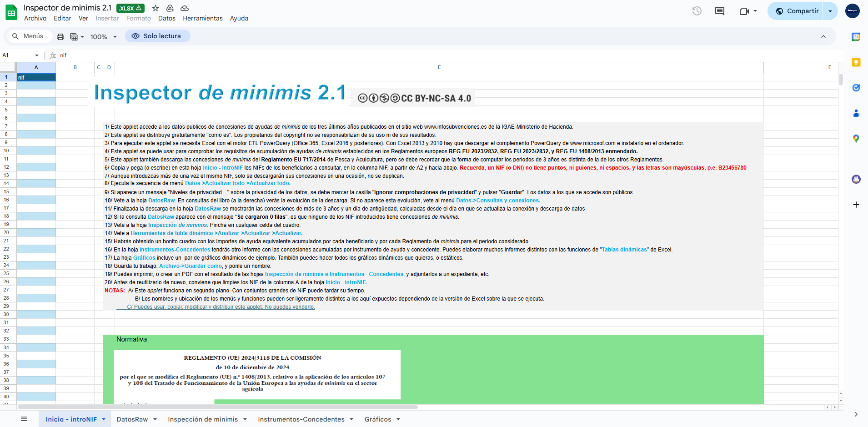Toggle Solo lectura view mode
Viewport: 868px width, 427px height.
pos(157,36)
